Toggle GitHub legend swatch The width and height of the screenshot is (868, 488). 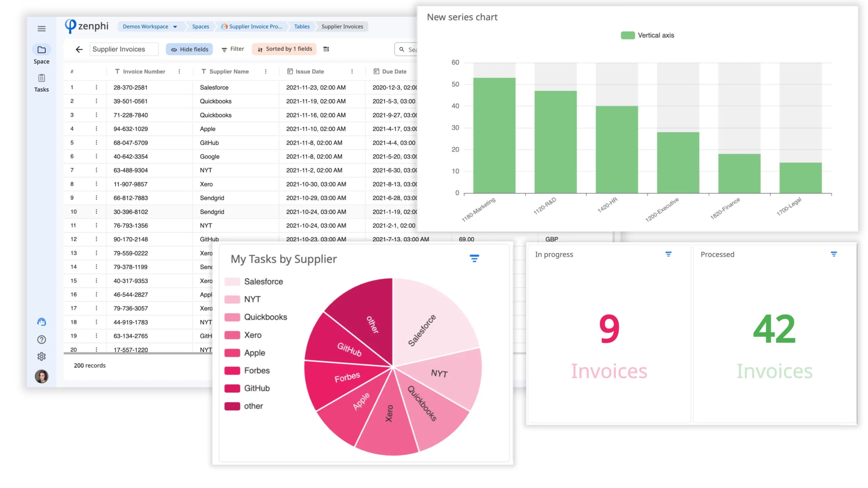(232, 388)
